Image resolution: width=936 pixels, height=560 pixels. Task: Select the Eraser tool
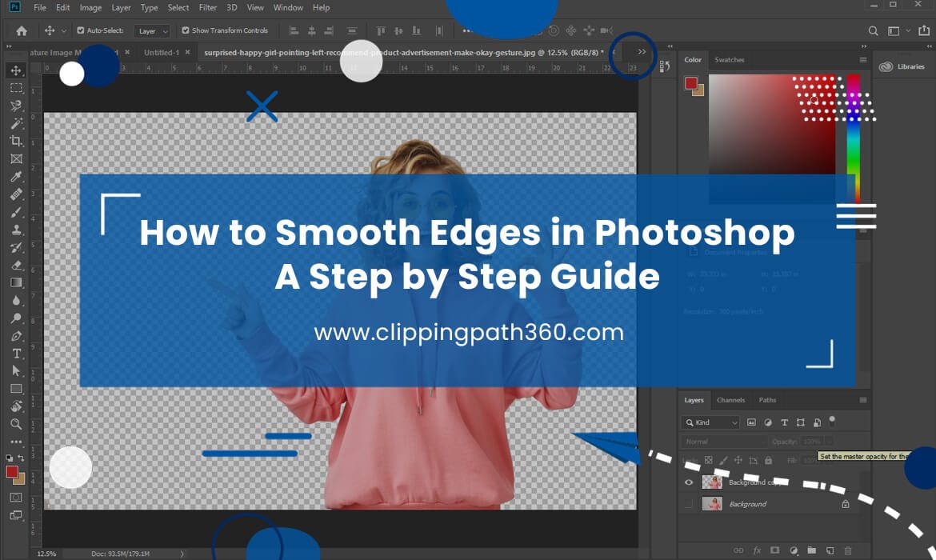[16, 265]
